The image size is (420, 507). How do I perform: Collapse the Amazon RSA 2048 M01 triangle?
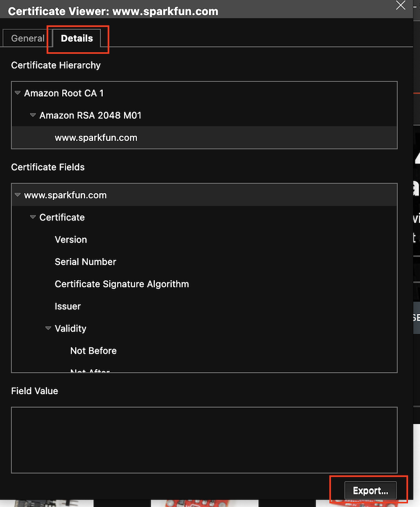click(33, 115)
